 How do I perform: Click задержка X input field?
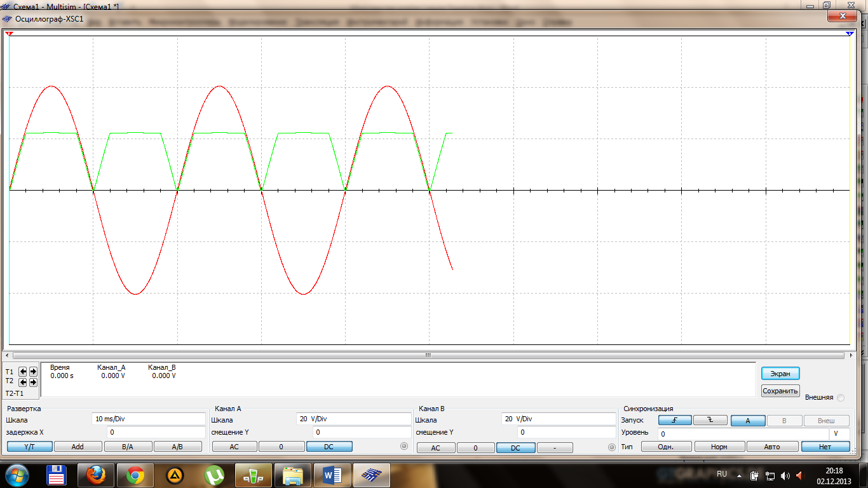pyautogui.click(x=156, y=432)
